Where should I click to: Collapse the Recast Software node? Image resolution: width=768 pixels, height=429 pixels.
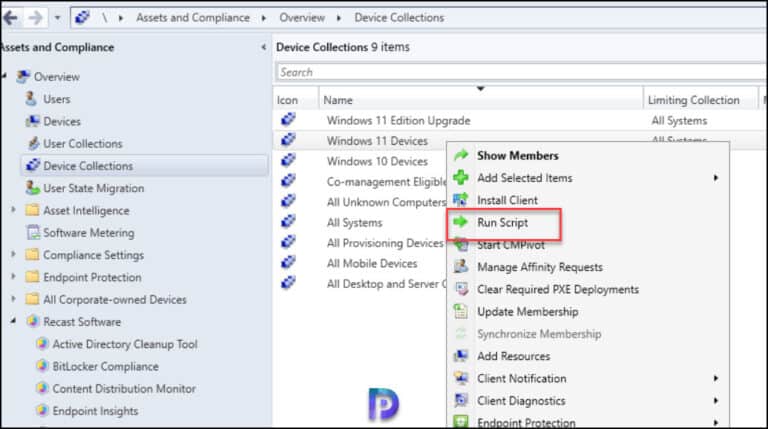(x=13, y=321)
